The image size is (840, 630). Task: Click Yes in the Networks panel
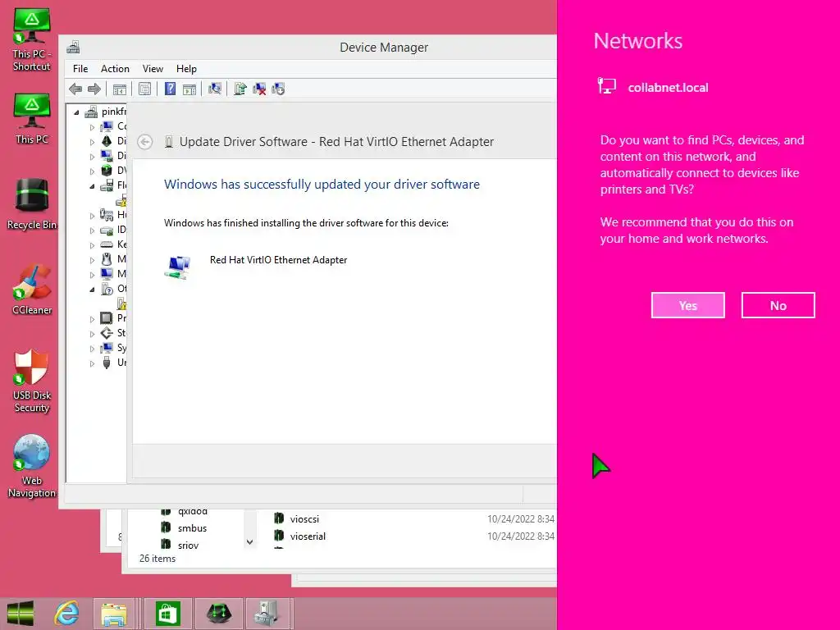point(688,305)
